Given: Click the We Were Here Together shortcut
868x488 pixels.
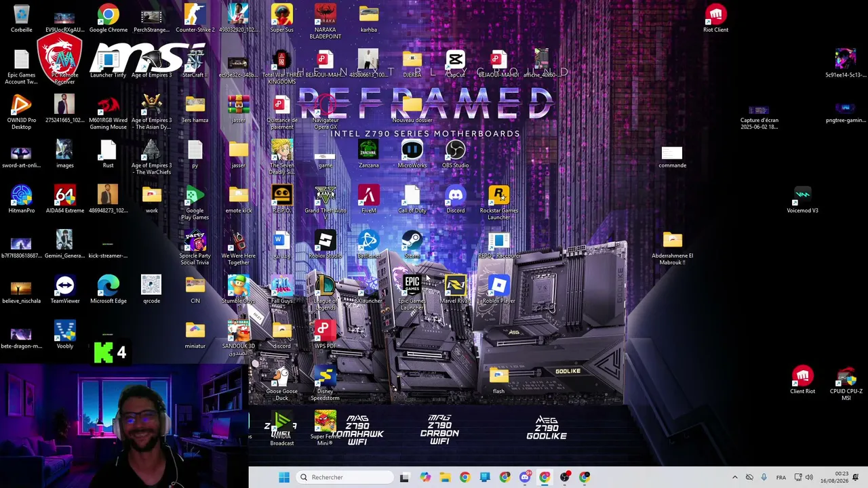Looking at the screenshot, I should pyautogui.click(x=238, y=248).
